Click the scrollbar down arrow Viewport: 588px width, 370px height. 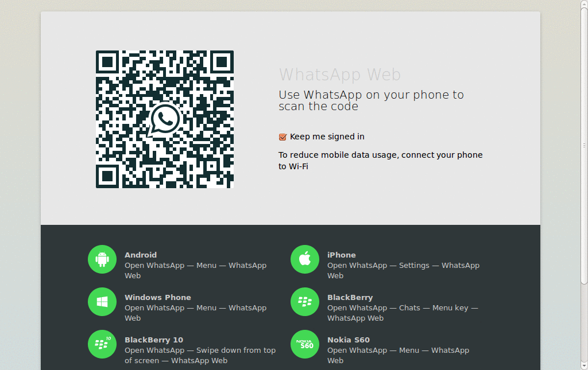pyautogui.click(x=584, y=366)
